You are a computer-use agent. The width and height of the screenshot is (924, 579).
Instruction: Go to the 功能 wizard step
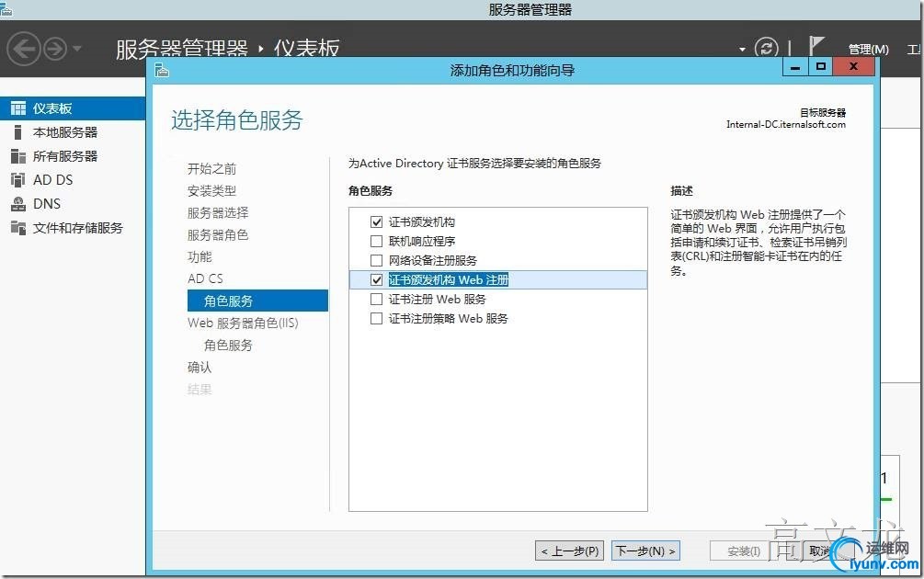[200, 256]
